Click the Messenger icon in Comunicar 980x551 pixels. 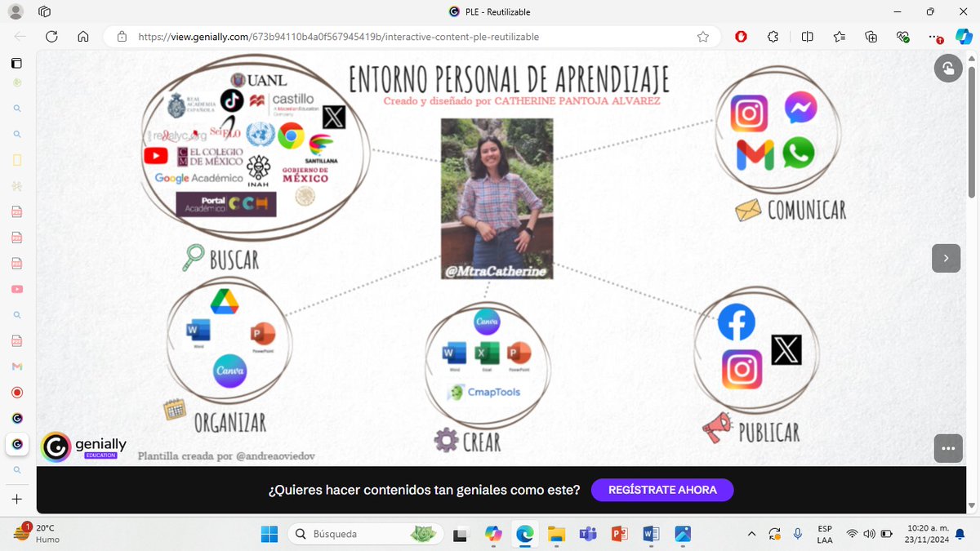coord(800,107)
